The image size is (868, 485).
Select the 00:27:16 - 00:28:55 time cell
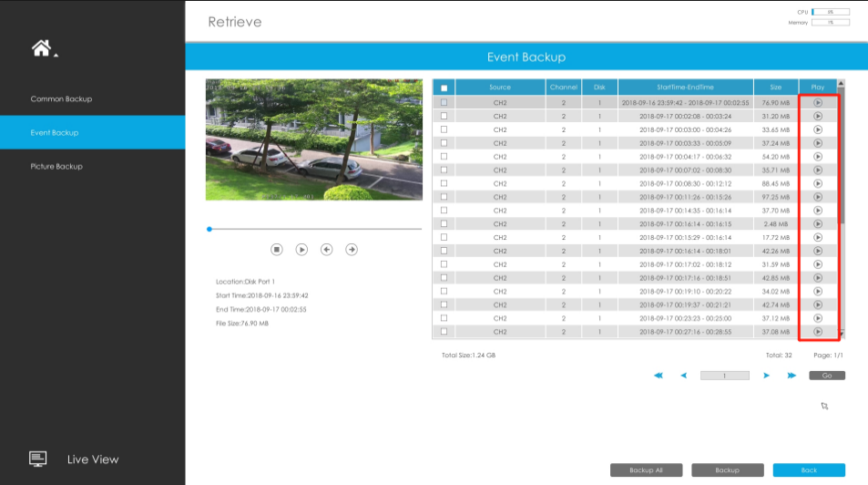click(x=685, y=332)
